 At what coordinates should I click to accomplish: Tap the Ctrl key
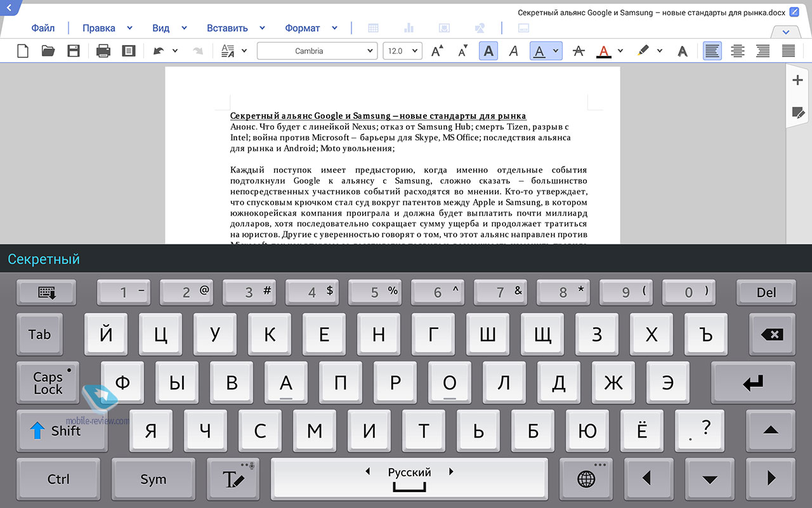pyautogui.click(x=58, y=479)
